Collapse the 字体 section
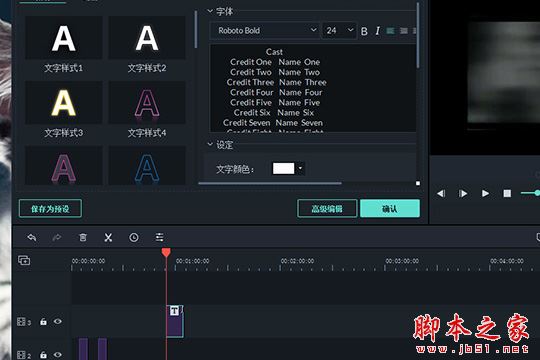The image size is (540, 360). (210, 11)
